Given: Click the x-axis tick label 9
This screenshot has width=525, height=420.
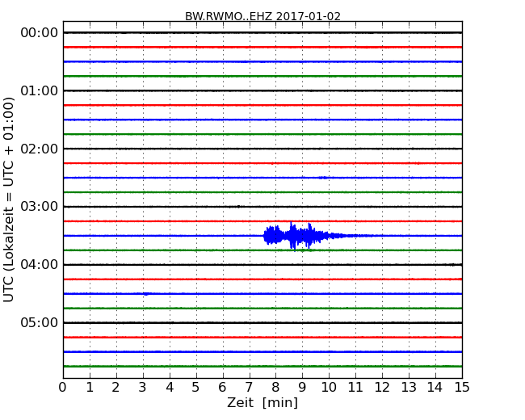Looking at the screenshot, I should (x=302, y=388).
